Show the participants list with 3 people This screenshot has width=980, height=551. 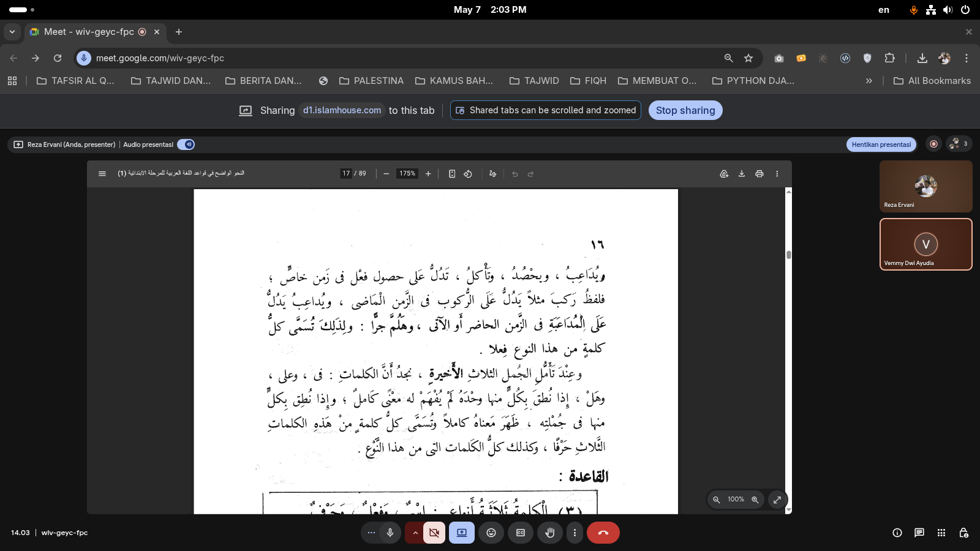coord(959,144)
